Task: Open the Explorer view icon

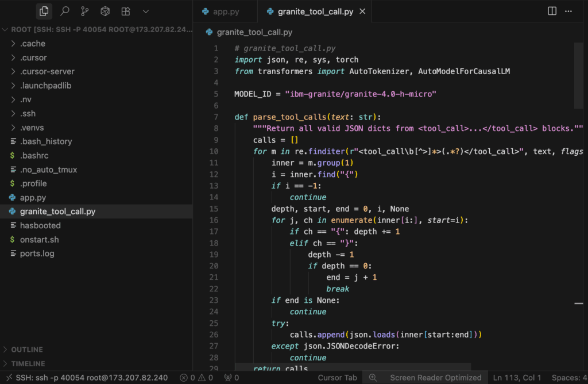Action: click(x=44, y=11)
